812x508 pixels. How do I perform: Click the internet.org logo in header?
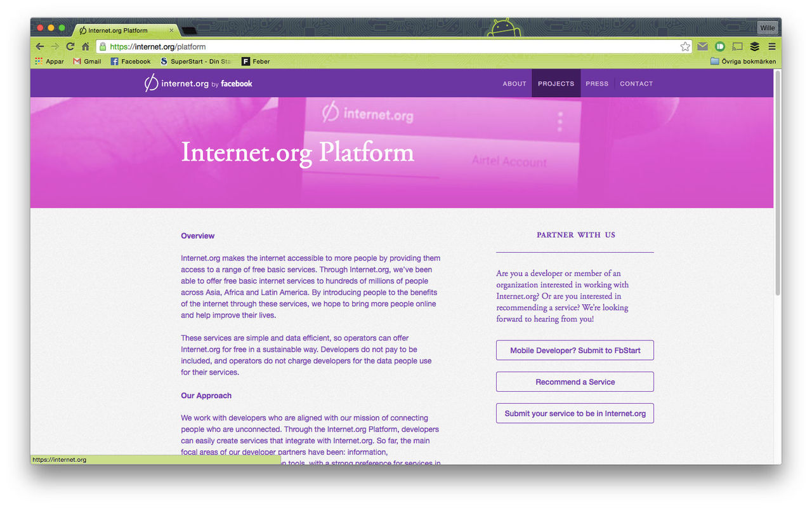[176, 83]
